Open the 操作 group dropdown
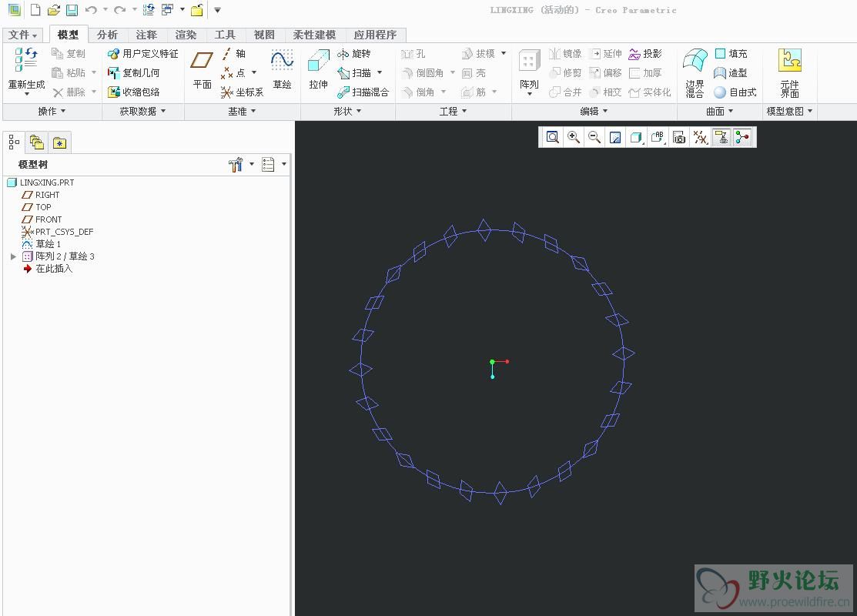Viewport: 857px width, 616px height. click(x=52, y=112)
